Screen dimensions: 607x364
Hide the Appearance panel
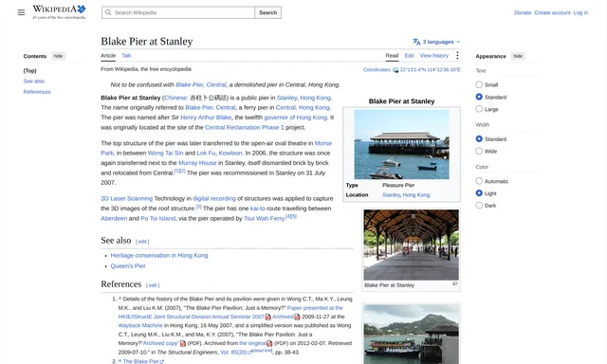518,56
